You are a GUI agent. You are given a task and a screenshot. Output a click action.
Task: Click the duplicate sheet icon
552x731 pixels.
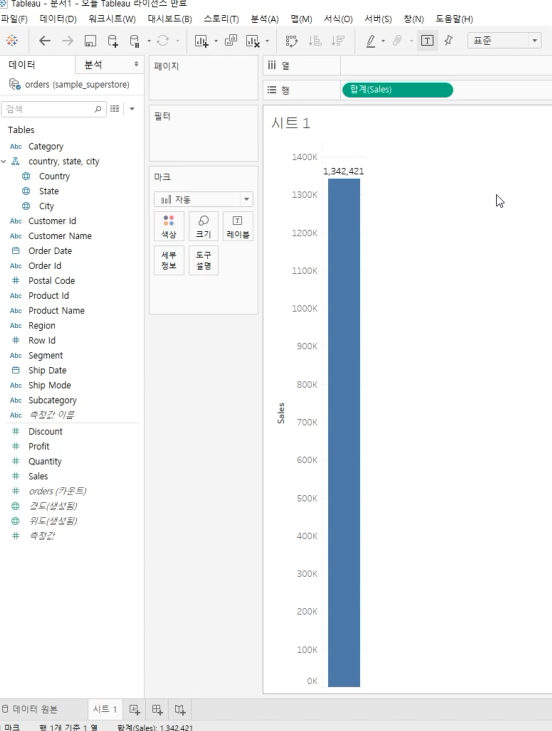231,41
